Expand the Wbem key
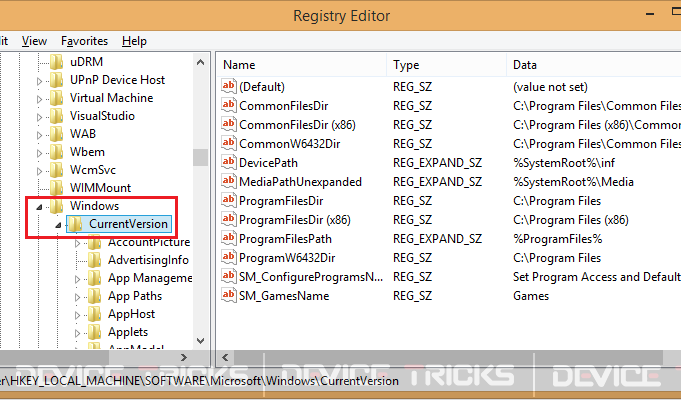Screen dimensions: 681x400 pyautogui.click(x=39, y=153)
